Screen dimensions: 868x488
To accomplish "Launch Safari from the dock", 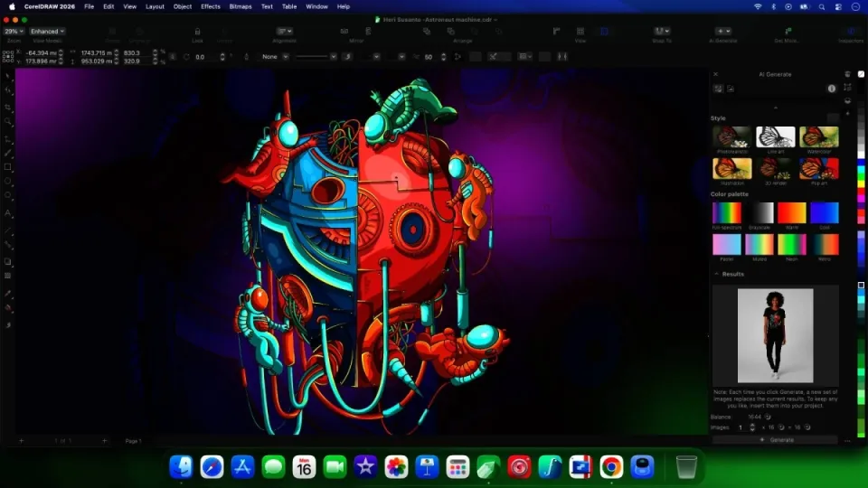I will [x=212, y=467].
